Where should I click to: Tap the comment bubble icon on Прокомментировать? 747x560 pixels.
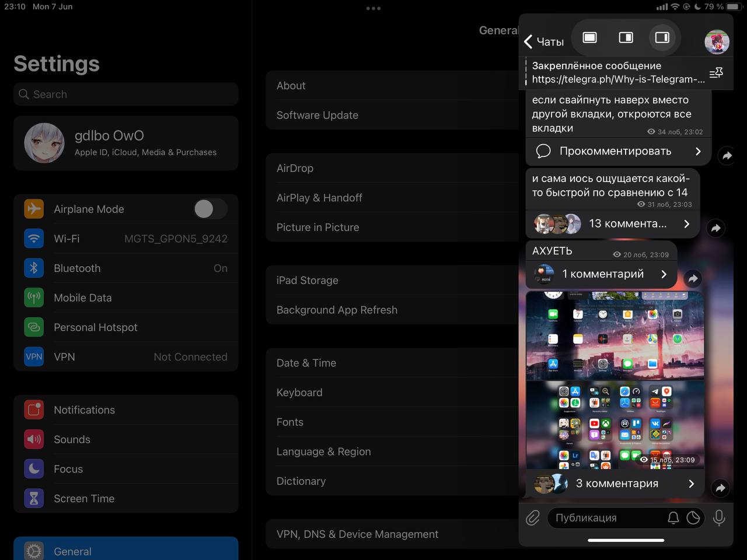543,151
